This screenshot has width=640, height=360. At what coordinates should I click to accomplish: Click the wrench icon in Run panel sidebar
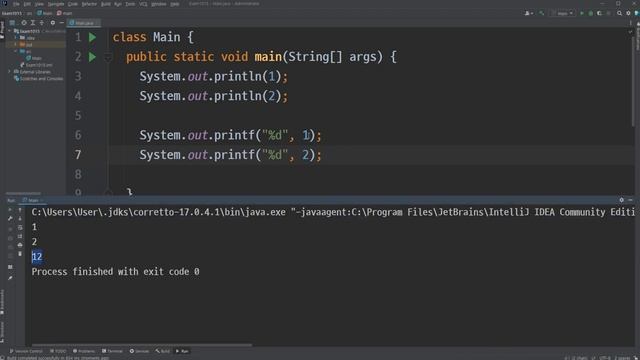10,219
